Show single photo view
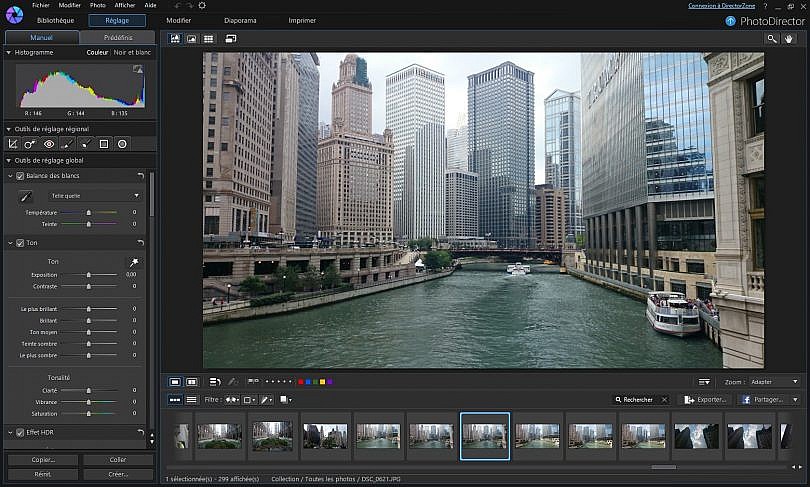 (x=175, y=382)
